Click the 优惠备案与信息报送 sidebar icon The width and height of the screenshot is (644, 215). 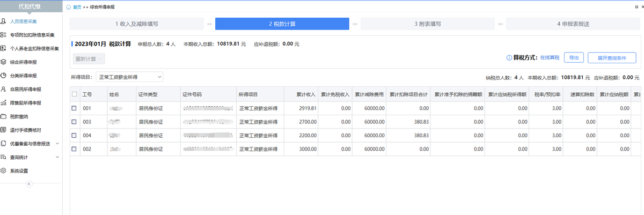(4, 144)
